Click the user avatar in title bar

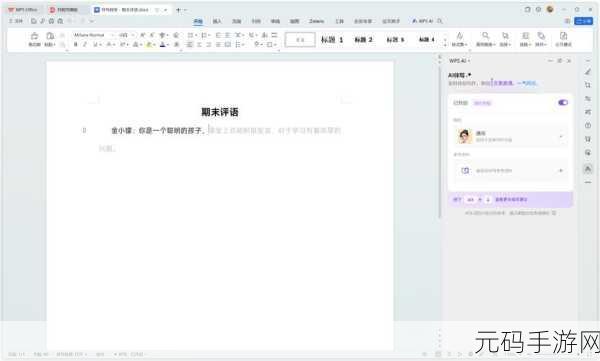point(550,9)
